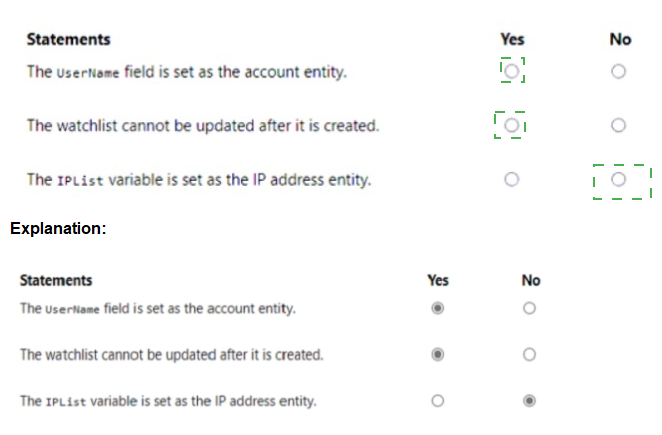The width and height of the screenshot is (662, 435).
Task: Click selected Yes radio for watchlist under Explanation
Action: (437, 354)
